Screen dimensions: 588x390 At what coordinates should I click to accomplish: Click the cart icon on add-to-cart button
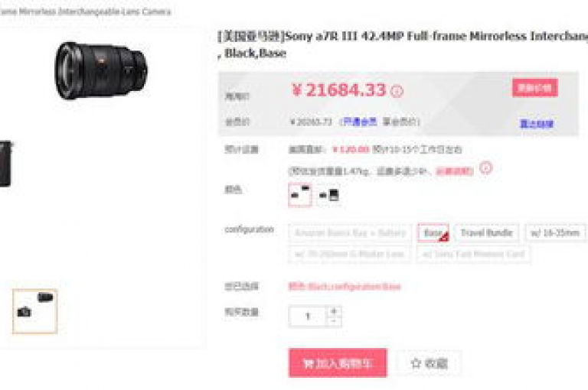click(309, 363)
